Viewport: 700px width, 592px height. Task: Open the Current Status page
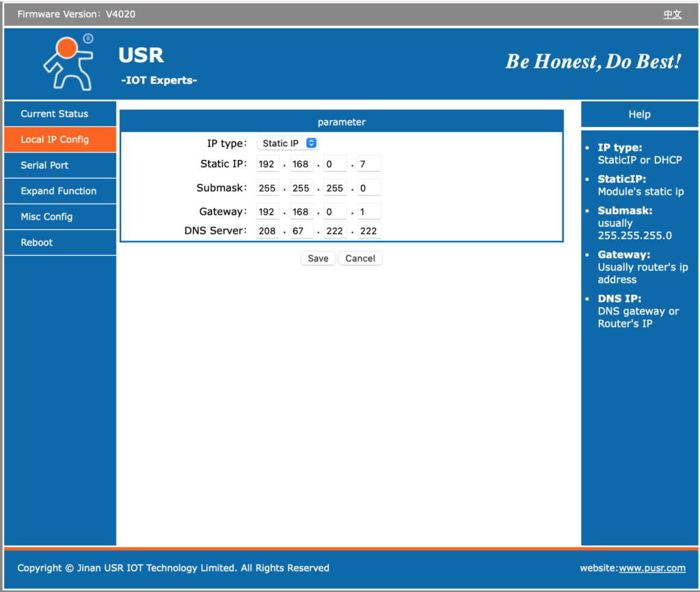[x=55, y=114]
